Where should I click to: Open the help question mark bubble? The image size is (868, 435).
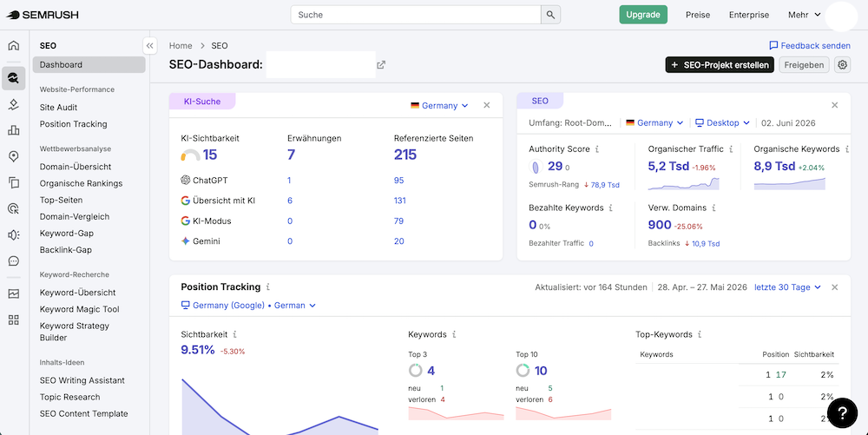point(842,412)
